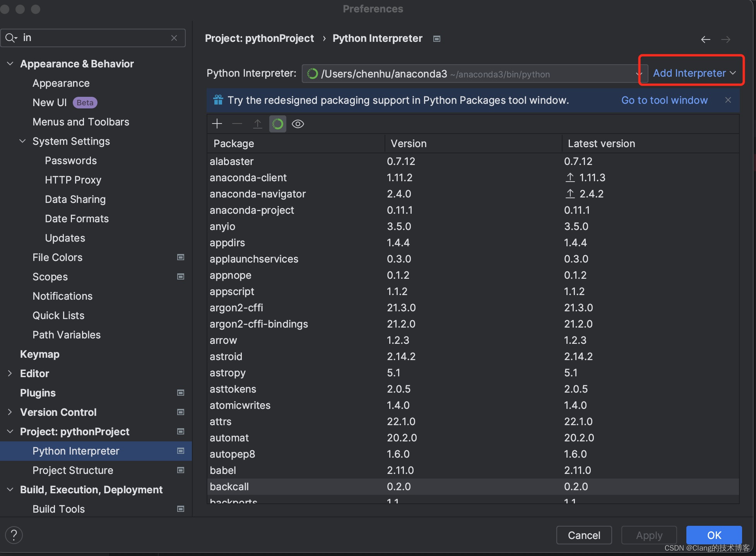Click project icon next to File Colors
Image resolution: width=756 pixels, height=556 pixels.
(181, 257)
